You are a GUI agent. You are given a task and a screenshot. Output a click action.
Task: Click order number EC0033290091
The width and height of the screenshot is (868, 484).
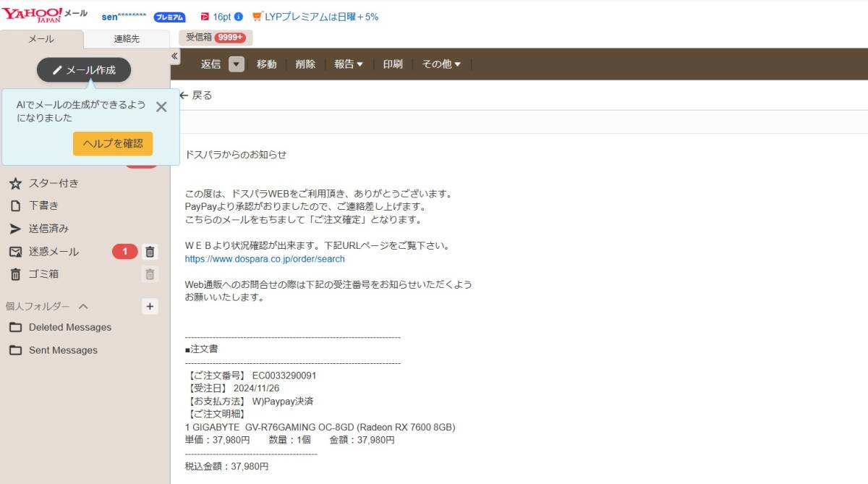click(x=284, y=375)
